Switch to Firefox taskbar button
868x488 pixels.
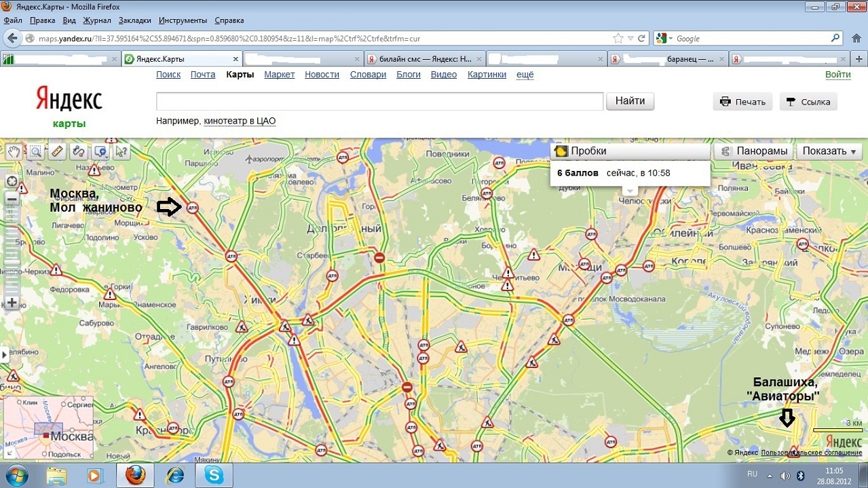[135, 475]
